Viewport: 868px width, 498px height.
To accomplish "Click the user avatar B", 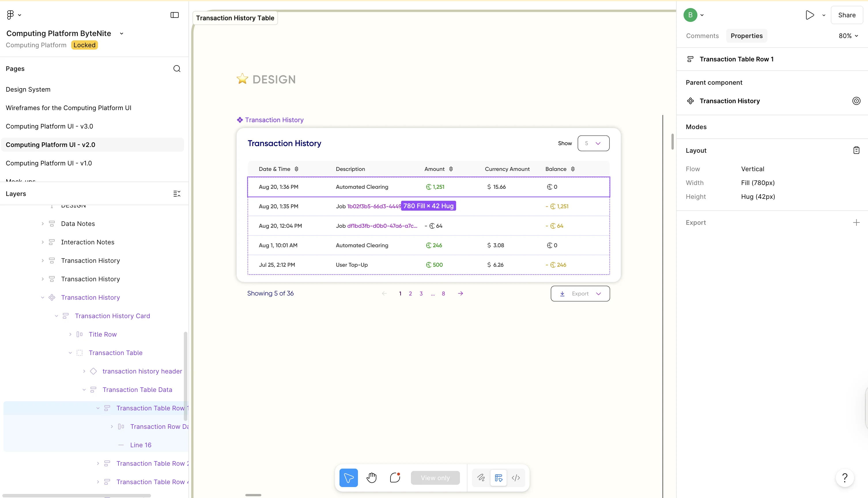I will coord(690,15).
